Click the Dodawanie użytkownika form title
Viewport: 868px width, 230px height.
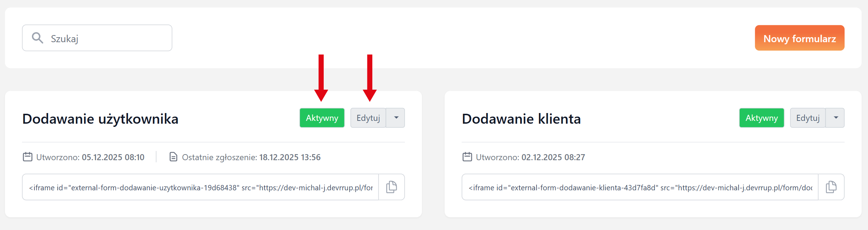(100, 119)
